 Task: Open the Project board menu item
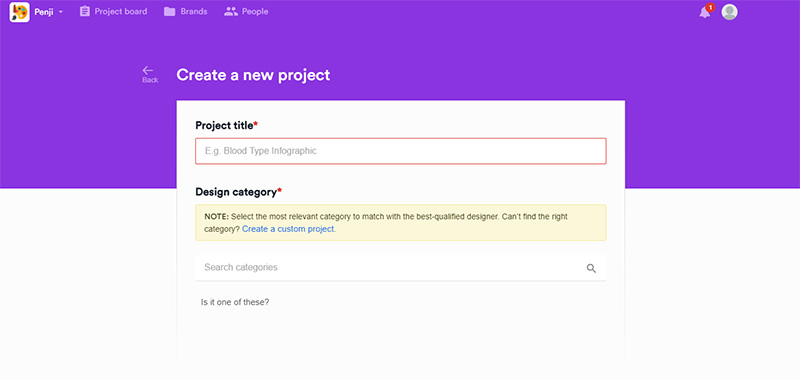(x=113, y=11)
